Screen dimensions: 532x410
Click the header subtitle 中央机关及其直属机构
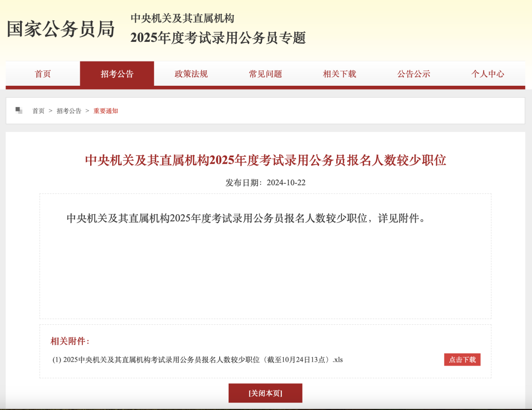click(183, 18)
